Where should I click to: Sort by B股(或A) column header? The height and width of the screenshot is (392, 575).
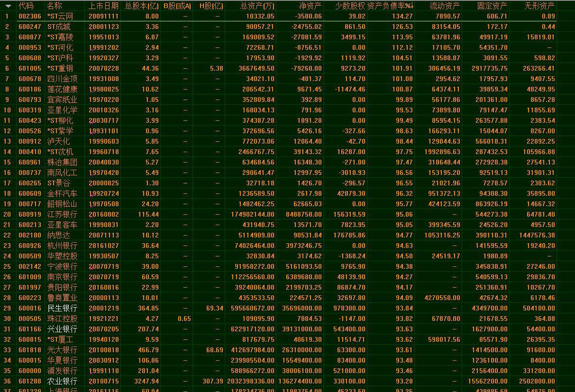[177, 6]
